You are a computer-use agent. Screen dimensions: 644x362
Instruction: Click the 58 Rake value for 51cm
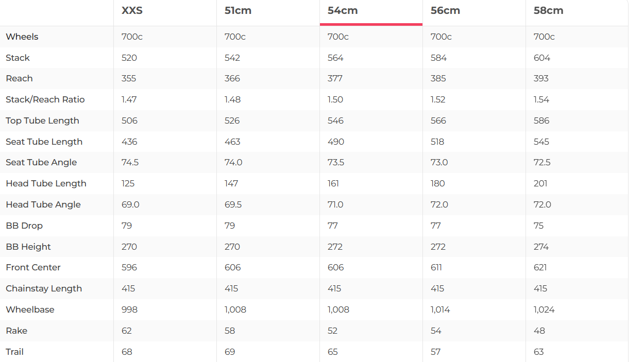[x=230, y=331]
